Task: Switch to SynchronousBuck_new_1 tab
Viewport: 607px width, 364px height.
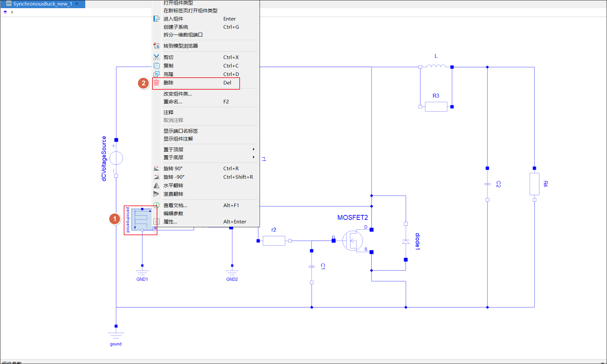Action: click(42, 4)
